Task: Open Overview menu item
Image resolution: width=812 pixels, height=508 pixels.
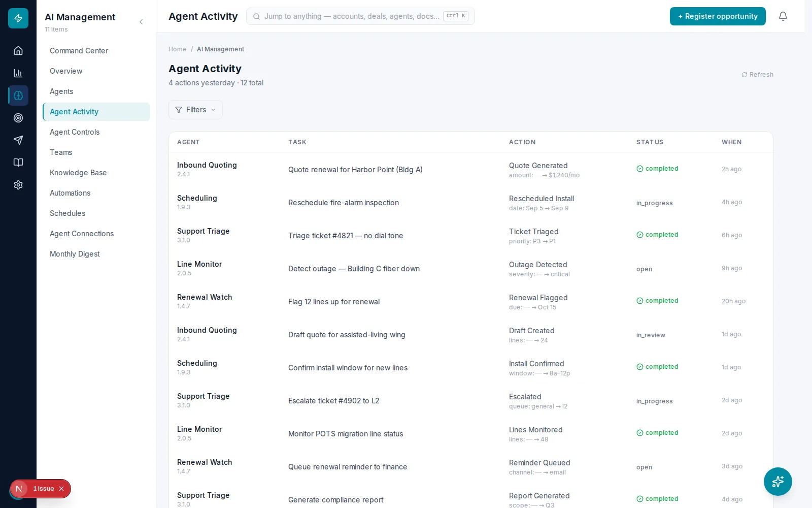Action: tap(96, 71)
